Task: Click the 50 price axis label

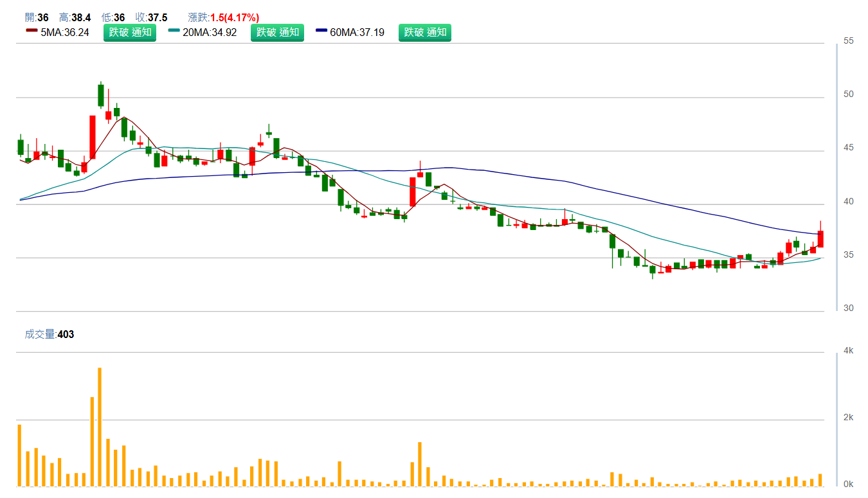Action: (x=849, y=94)
